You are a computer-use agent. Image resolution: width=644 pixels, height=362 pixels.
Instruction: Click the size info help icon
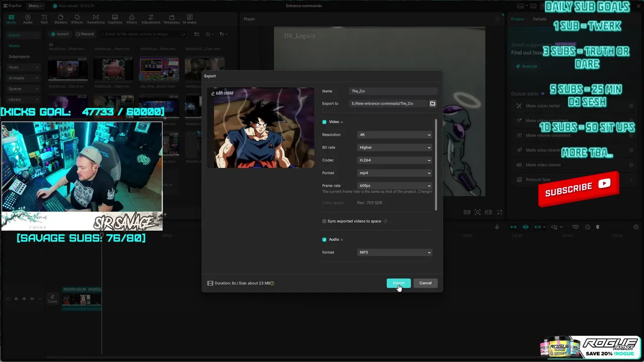point(272,283)
